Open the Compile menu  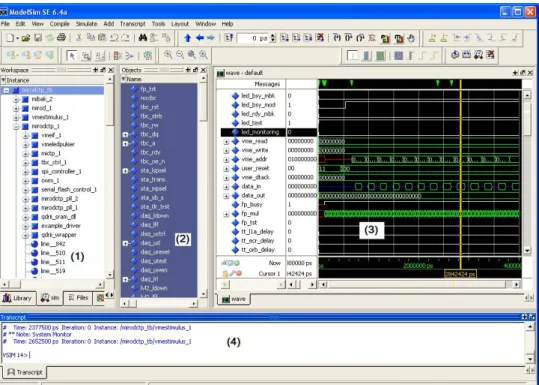click(59, 24)
